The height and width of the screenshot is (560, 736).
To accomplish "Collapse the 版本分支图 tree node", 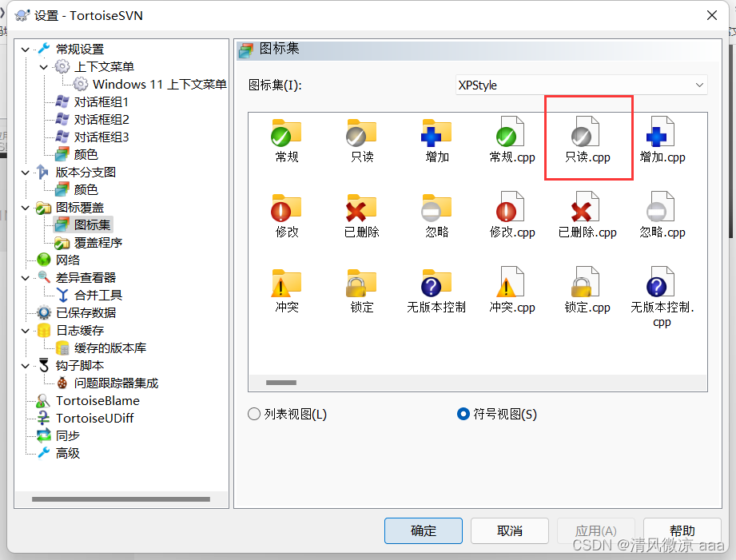I will 26,173.
